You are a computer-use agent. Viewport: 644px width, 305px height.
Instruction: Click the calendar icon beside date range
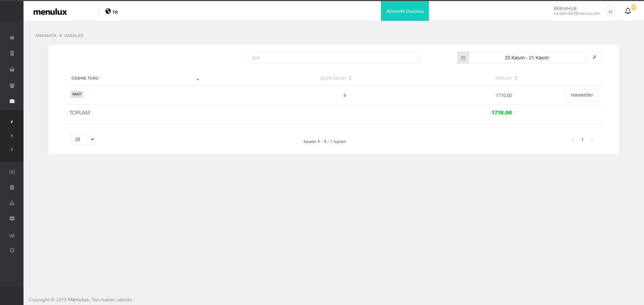point(463,58)
